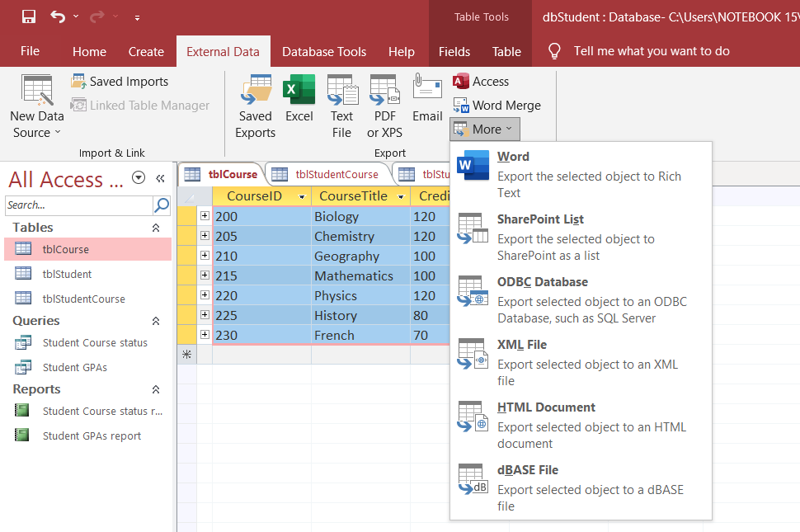Click the navigation pane Search box

(x=78, y=205)
